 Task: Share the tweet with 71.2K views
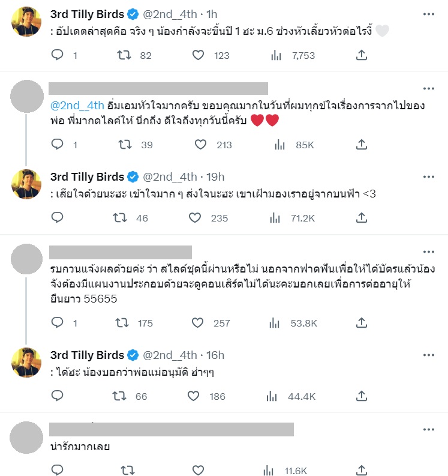[x=362, y=218]
